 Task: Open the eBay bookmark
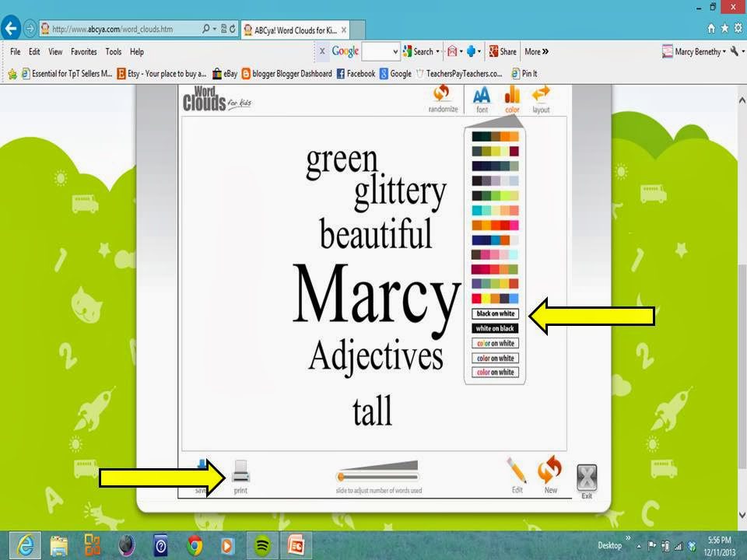coord(225,73)
